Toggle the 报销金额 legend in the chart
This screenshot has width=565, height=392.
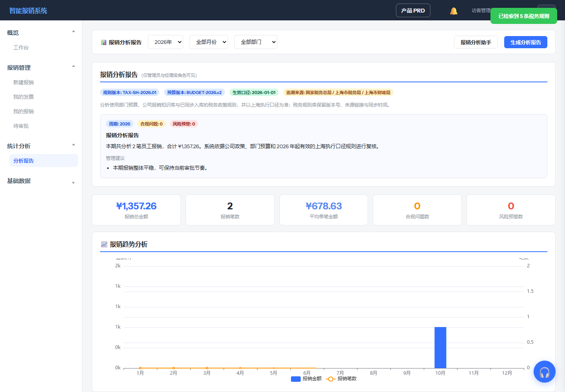point(306,379)
